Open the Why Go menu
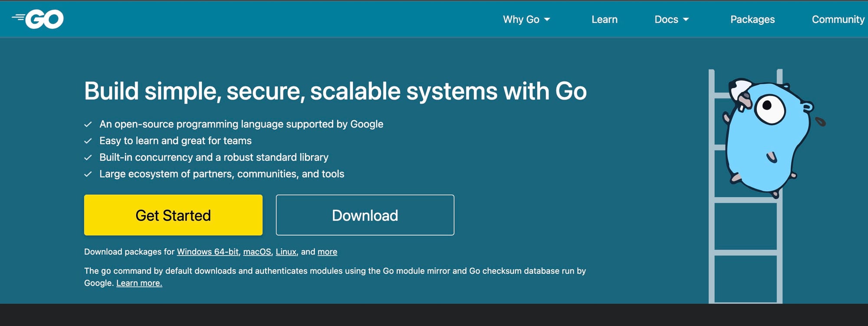This screenshot has width=868, height=326. [x=526, y=20]
